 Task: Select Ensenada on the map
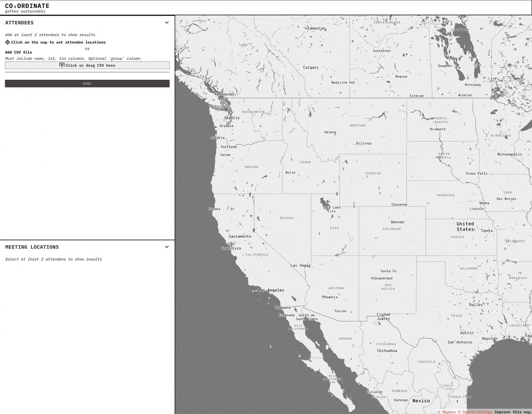(286, 315)
